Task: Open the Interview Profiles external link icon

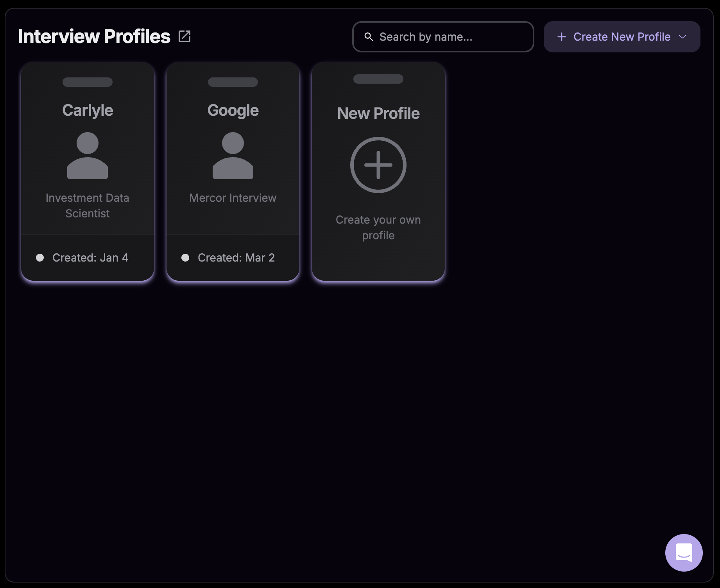Action: tap(185, 36)
